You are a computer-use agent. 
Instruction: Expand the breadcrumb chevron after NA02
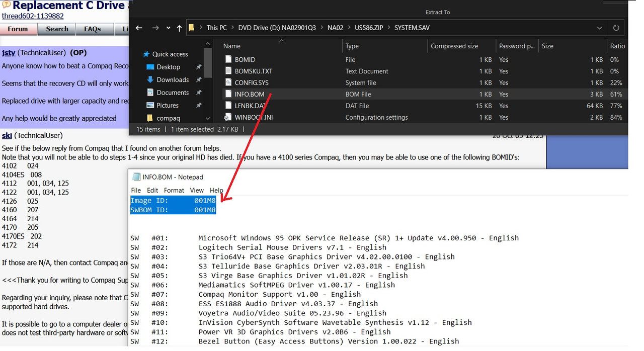click(349, 28)
